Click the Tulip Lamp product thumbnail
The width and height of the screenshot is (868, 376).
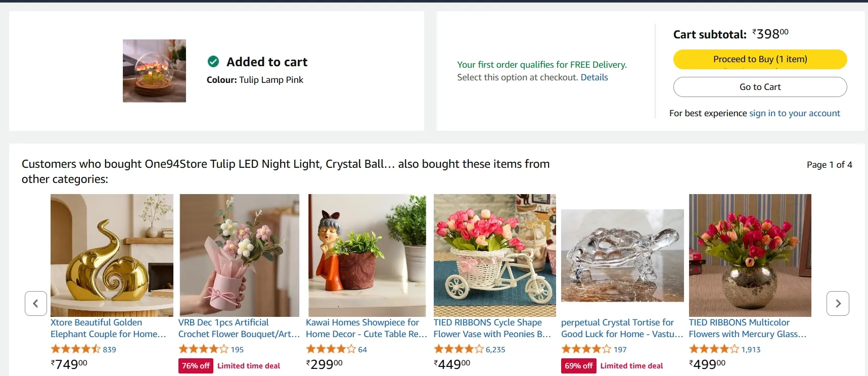pyautogui.click(x=154, y=71)
